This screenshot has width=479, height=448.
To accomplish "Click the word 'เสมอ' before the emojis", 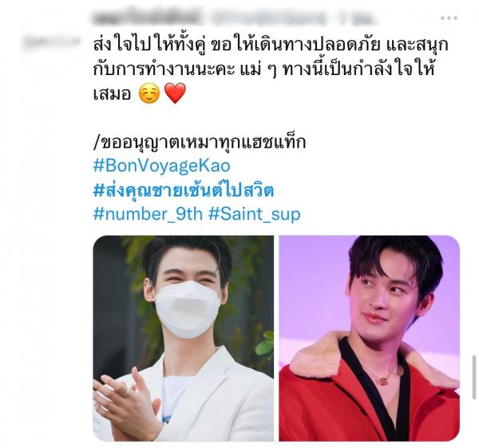I will pyautogui.click(x=112, y=93).
